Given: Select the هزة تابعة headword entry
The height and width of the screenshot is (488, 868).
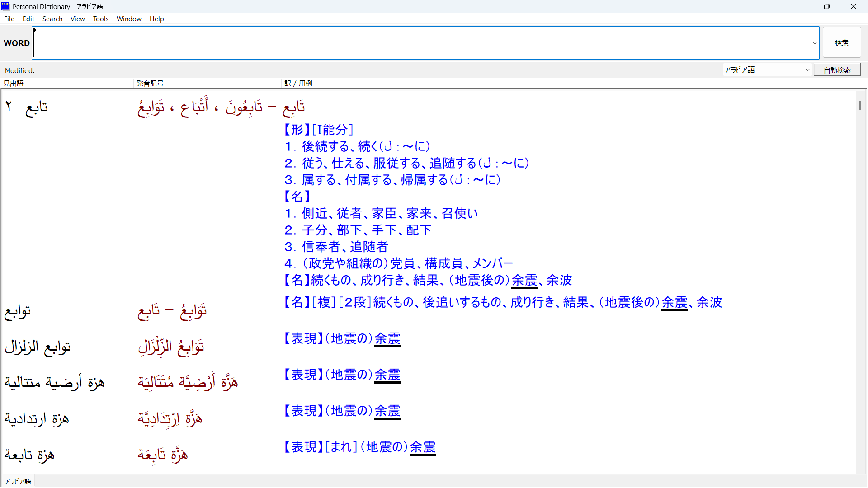Looking at the screenshot, I should 29,455.
